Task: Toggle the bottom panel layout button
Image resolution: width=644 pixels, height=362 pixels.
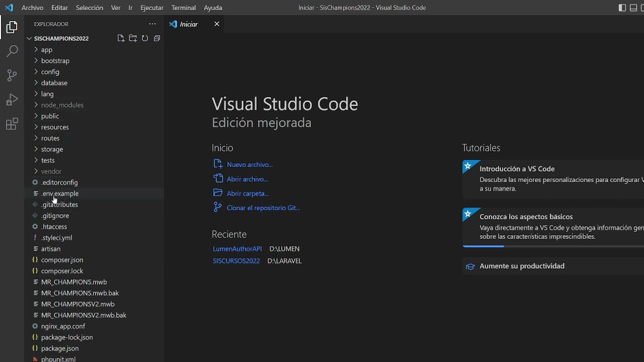Action: click(x=633, y=8)
